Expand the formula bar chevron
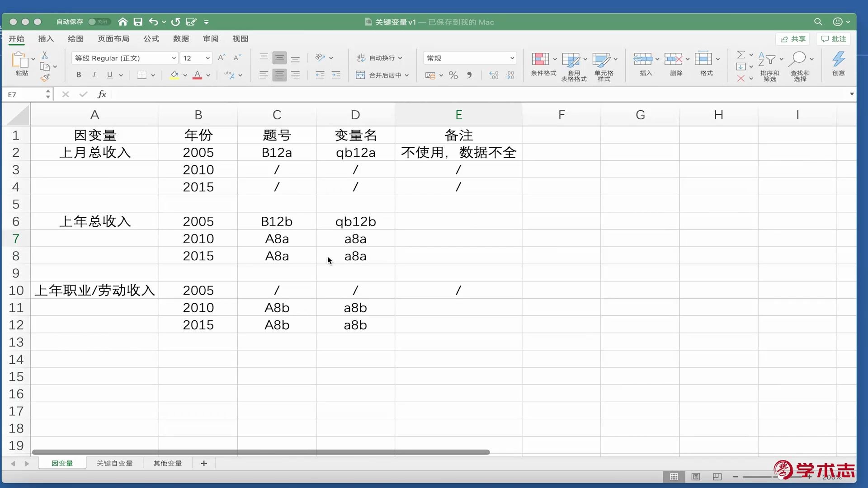 point(852,94)
